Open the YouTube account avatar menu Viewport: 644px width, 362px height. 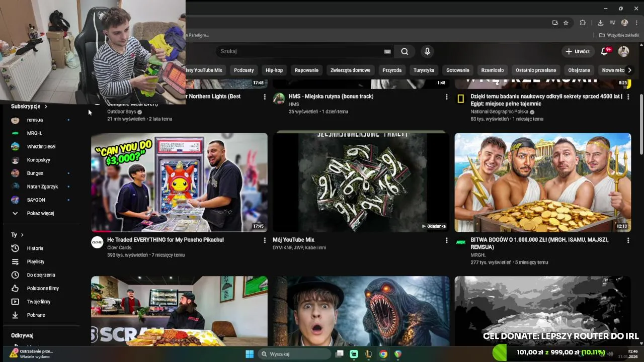click(623, 51)
